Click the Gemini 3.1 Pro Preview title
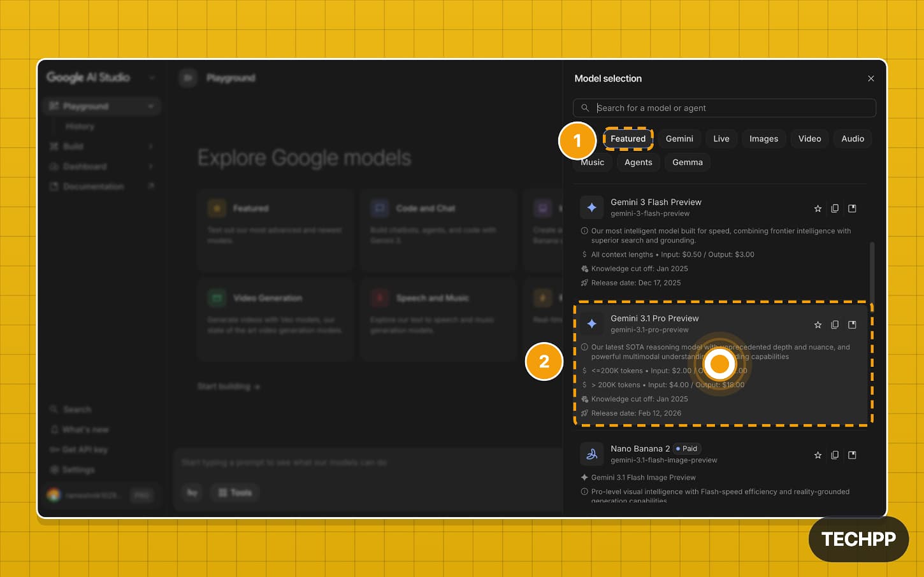Image resolution: width=924 pixels, height=577 pixels. (x=654, y=318)
